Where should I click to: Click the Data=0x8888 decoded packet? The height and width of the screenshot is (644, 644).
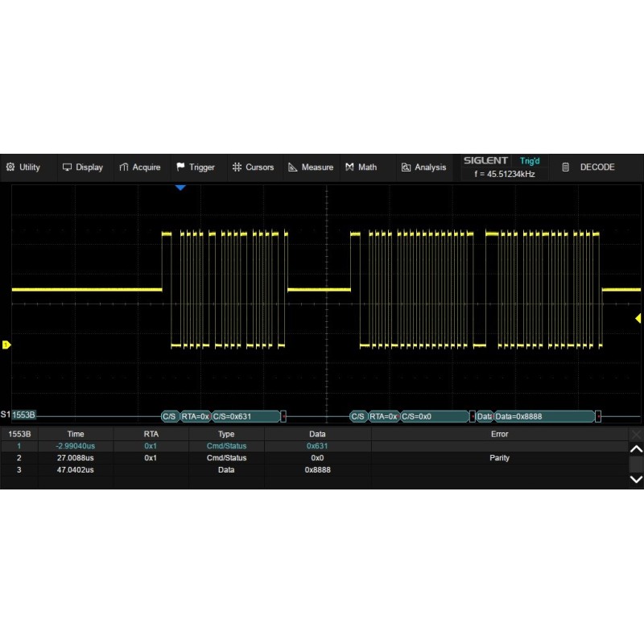click(x=543, y=416)
